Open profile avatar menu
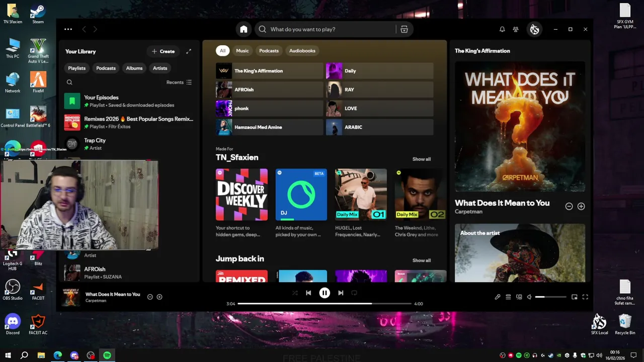Screen dimensions: 644x362 (x=534, y=29)
